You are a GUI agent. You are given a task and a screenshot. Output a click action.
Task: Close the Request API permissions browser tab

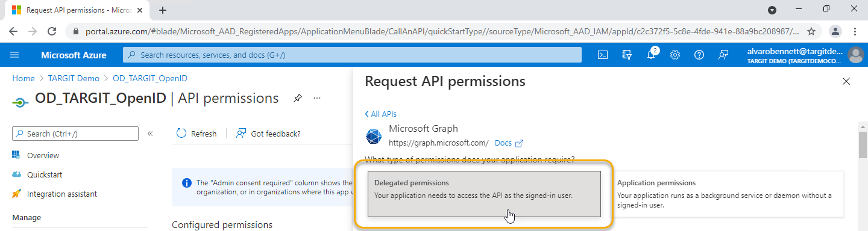(x=140, y=10)
